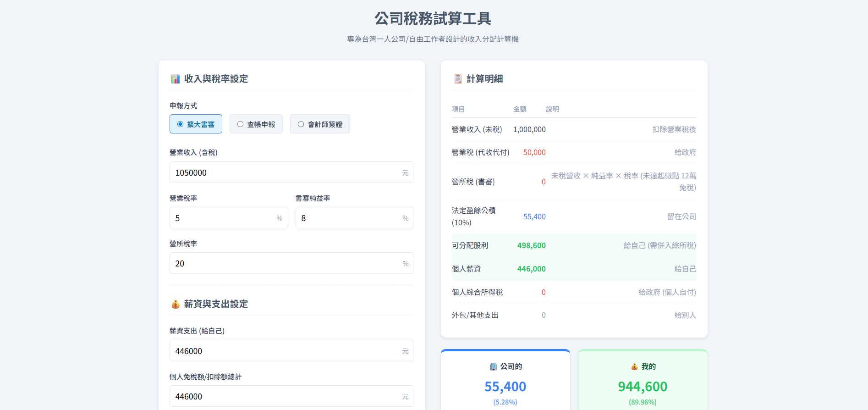Click the money bag icon beside 薪資與支出設定
Viewport: 868px width, 410px height.
point(175,304)
